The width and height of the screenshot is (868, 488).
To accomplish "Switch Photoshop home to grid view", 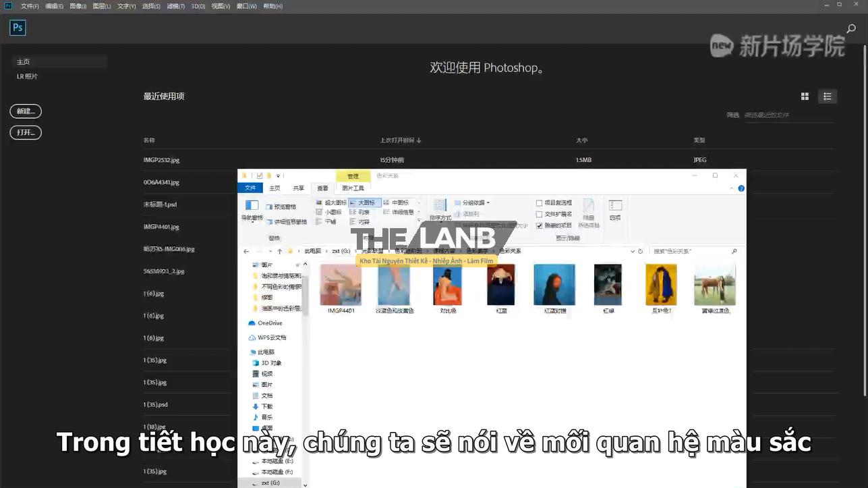I will [805, 96].
